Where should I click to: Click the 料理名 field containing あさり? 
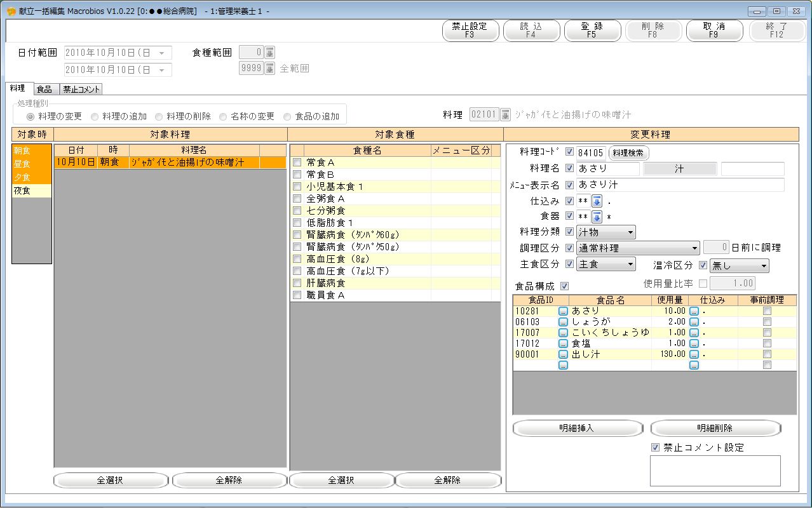609,169
